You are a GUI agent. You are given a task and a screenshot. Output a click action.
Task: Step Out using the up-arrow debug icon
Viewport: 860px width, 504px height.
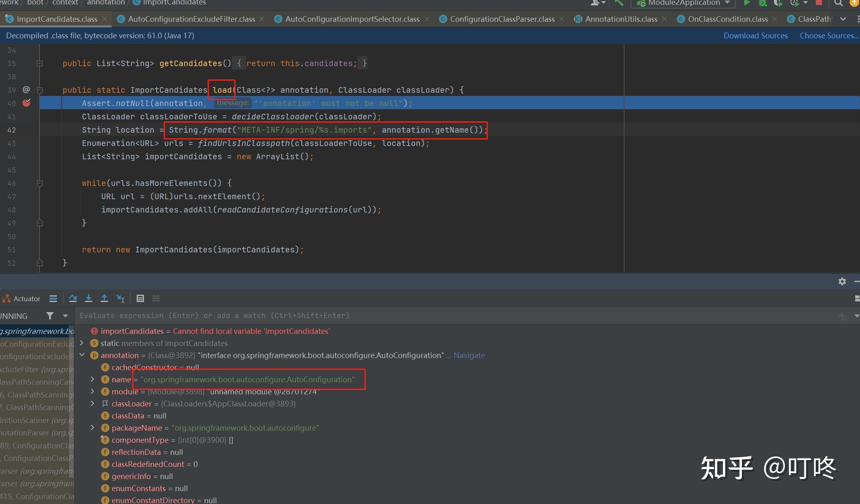point(104,298)
